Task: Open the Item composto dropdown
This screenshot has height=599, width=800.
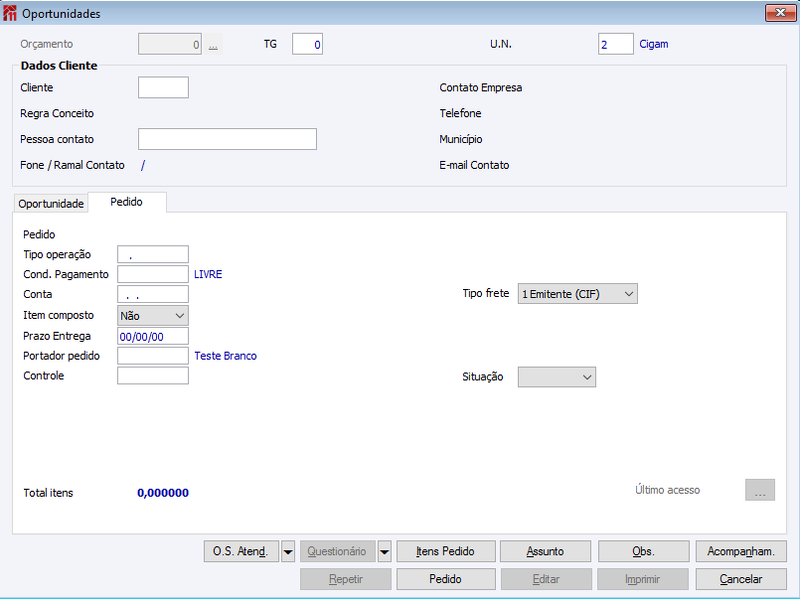Action: (153, 316)
